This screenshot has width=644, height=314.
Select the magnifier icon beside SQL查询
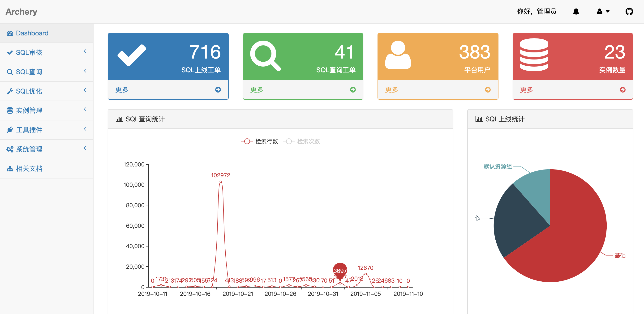pyautogui.click(x=10, y=72)
